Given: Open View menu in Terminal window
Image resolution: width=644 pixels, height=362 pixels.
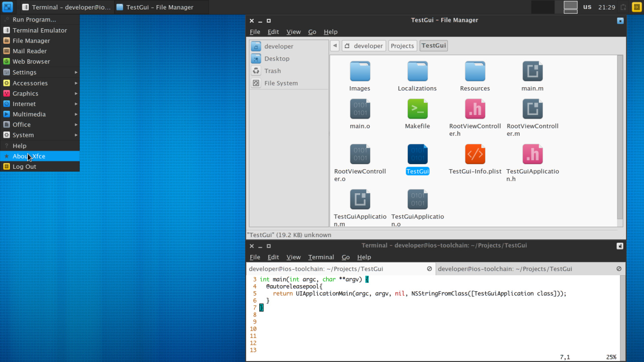Looking at the screenshot, I should (x=294, y=257).
